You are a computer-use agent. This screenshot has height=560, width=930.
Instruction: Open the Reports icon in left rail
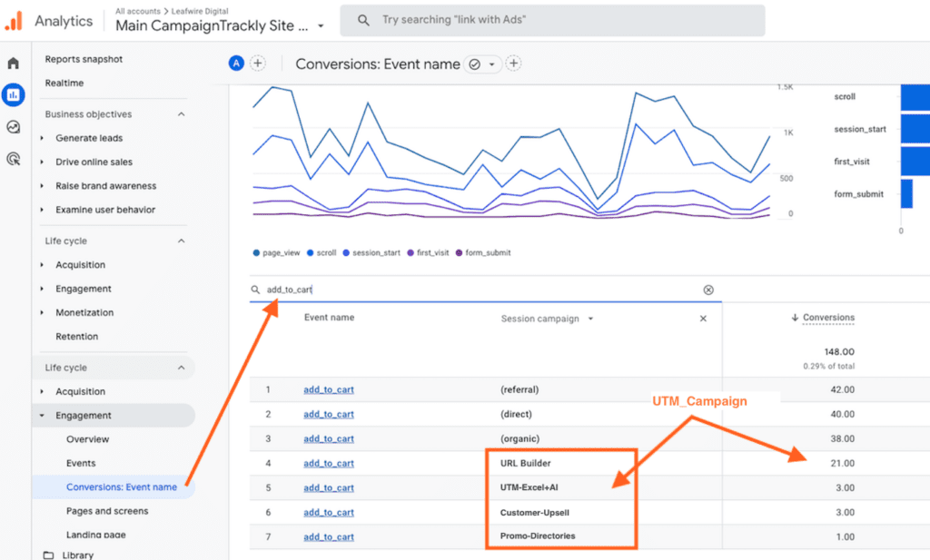coord(13,94)
